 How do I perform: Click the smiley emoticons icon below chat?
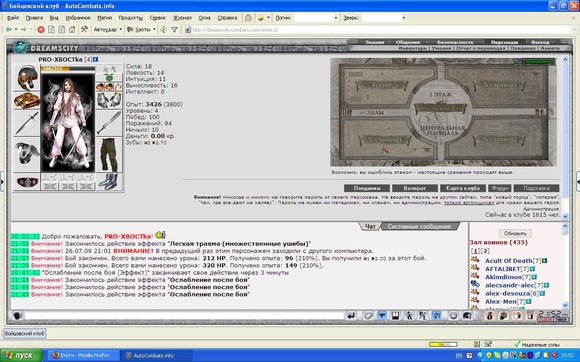pos(453,315)
